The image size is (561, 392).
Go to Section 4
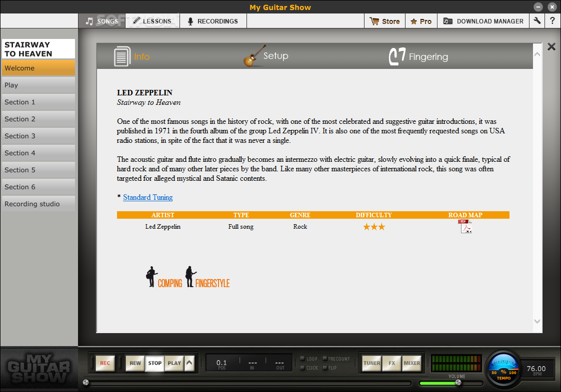[38, 153]
